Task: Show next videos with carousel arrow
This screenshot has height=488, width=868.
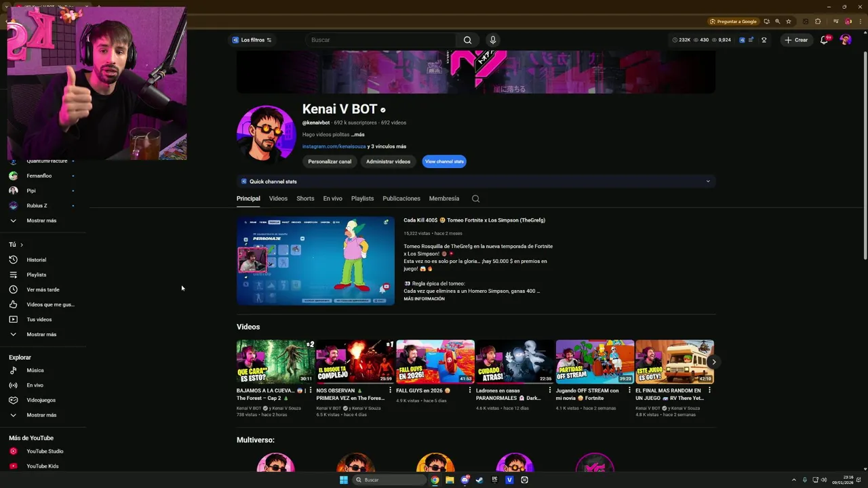Action: (x=713, y=362)
